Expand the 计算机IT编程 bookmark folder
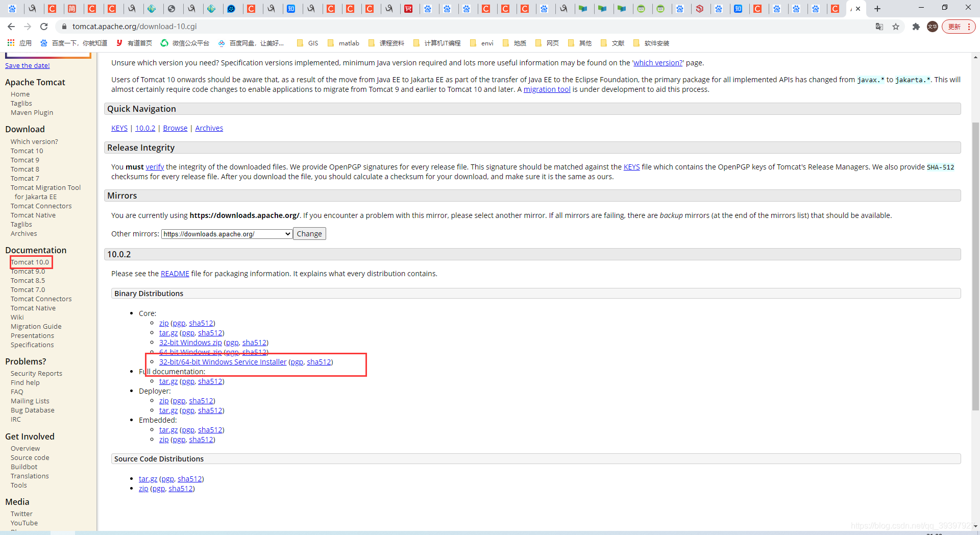The image size is (980, 535). pyautogui.click(x=436, y=43)
